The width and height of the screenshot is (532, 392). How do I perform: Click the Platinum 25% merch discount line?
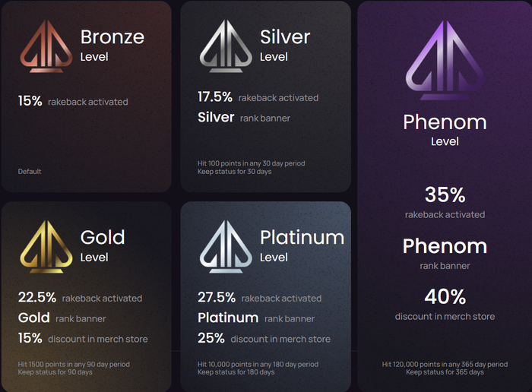(264, 338)
